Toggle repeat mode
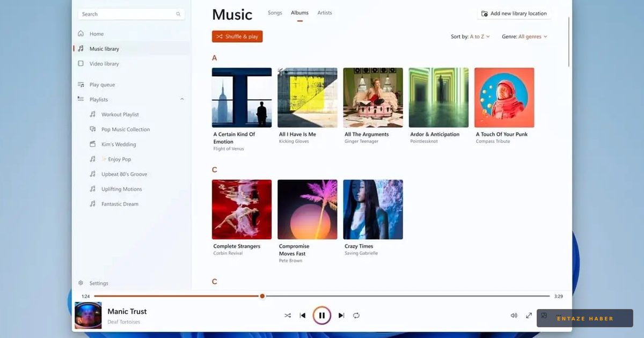Screen dimensions: 644x338 (x=356, y=315)
